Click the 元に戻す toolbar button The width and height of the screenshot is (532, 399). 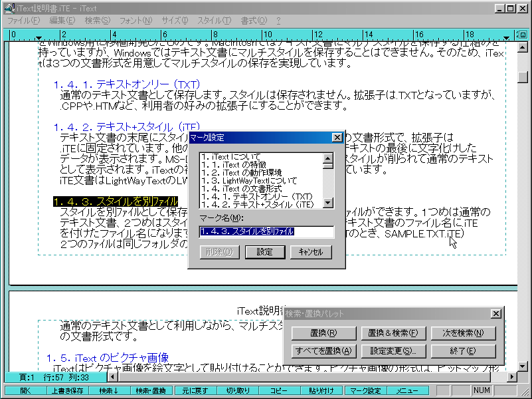[195, 390]
